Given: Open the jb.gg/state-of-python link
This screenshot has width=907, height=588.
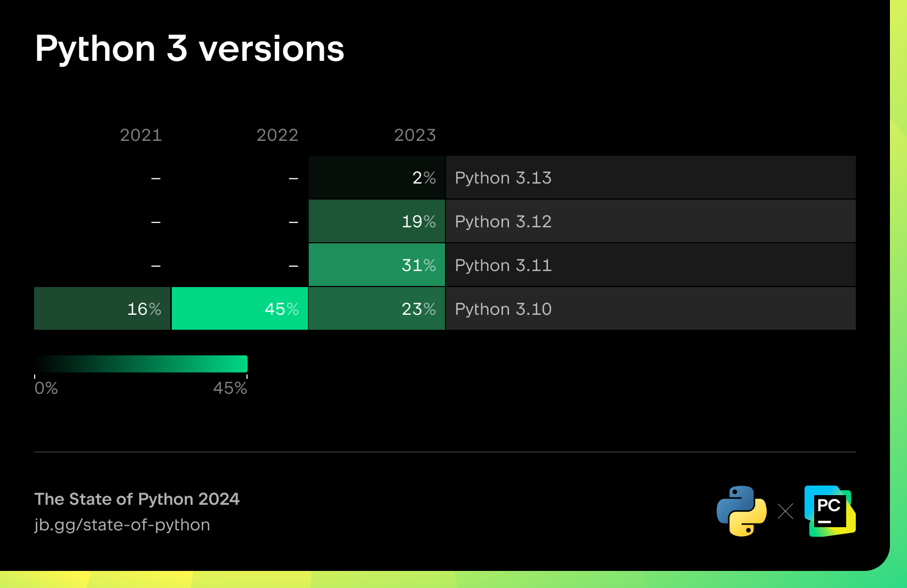Looking at the screenshot, I should click(x=122, y=525).
